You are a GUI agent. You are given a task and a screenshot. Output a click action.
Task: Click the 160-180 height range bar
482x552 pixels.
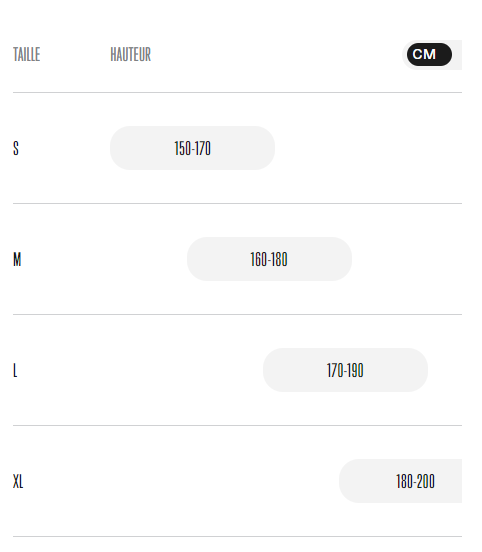[269, 259]
